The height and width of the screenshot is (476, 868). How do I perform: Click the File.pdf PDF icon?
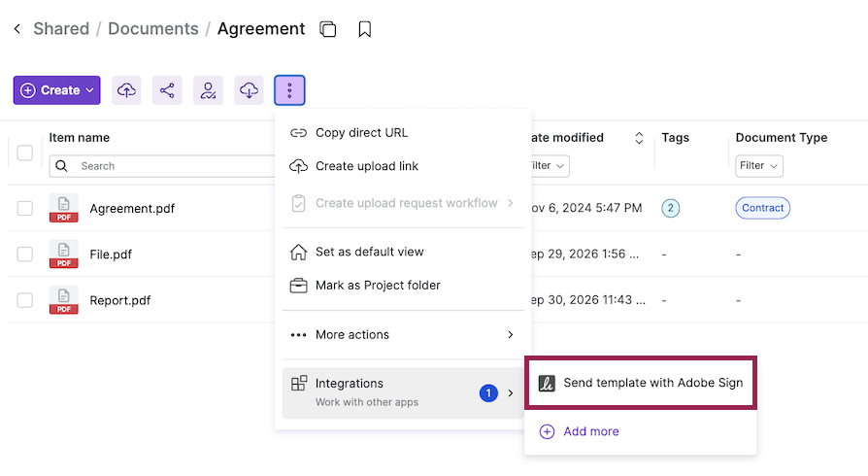click(x=64, y=255)
